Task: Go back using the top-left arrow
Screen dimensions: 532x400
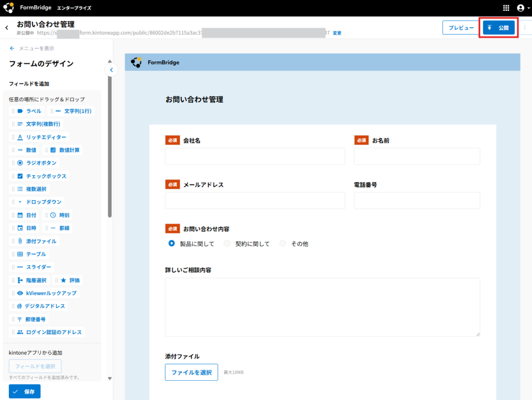Action: coord(7,28)
